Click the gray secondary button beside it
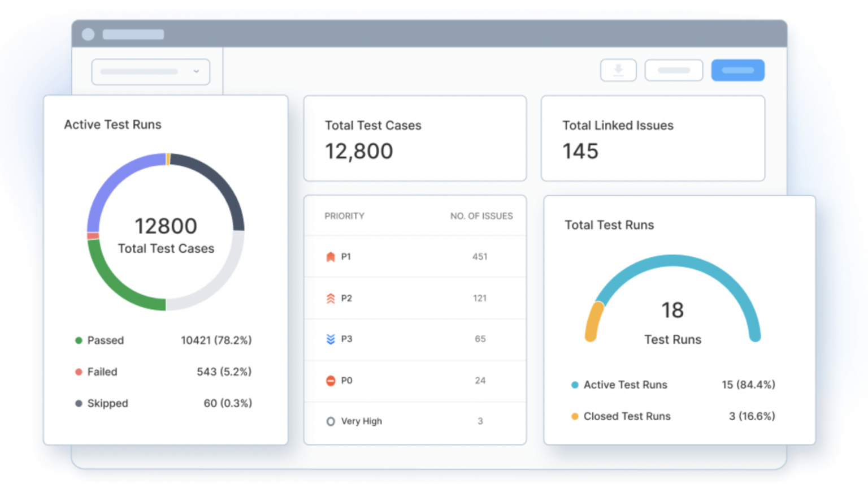This screenshot has width=868, height=496. coord(674,70)
